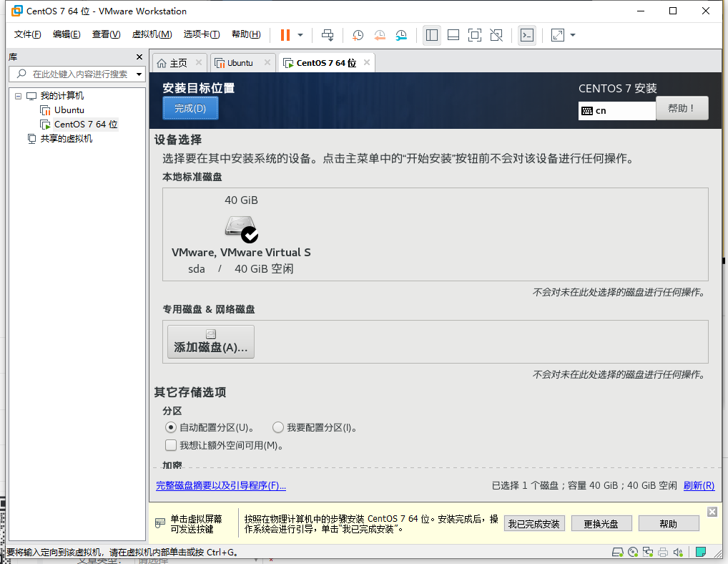Open the 选项卡(T) menu
Image resolution: width=728 pixels, height=564 pixels.
tap(202, 34)
